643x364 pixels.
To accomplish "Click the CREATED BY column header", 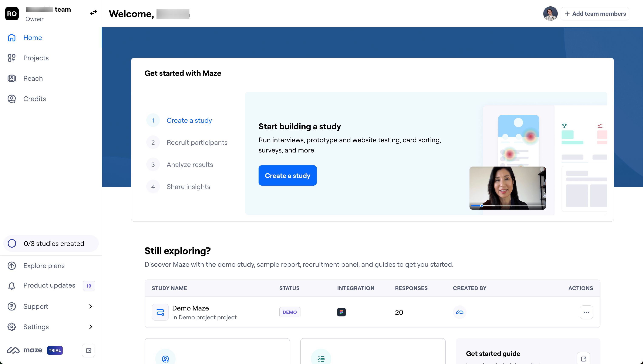I will [469, 288].
